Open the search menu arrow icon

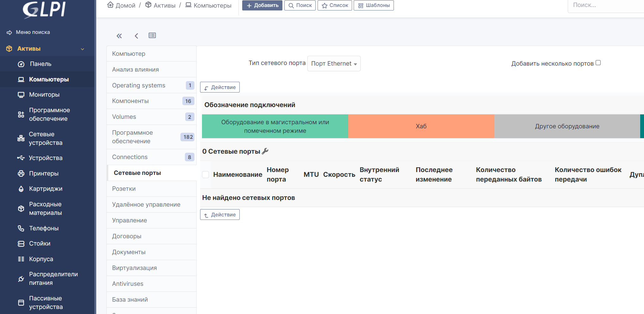click(9, 32)
